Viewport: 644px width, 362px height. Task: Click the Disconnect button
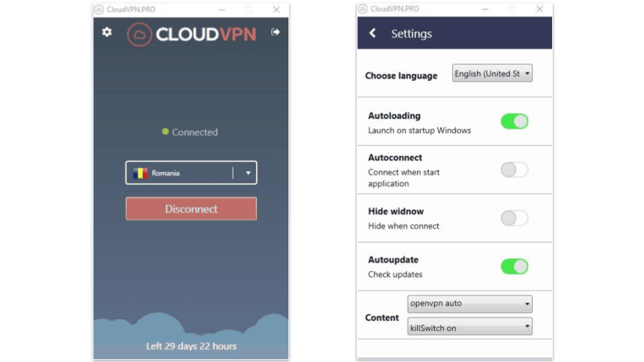191,209
